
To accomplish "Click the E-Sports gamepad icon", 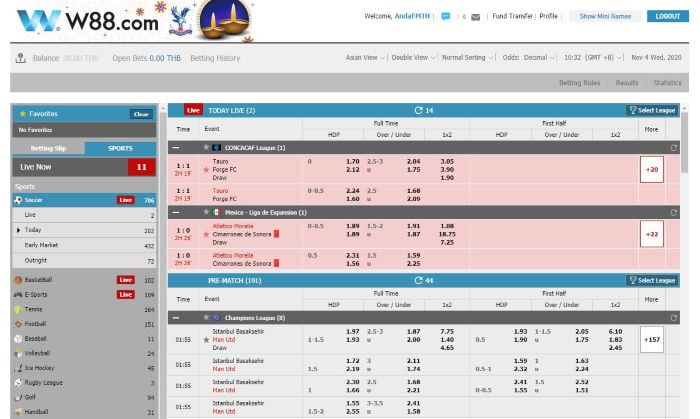I will pos(18,295).
